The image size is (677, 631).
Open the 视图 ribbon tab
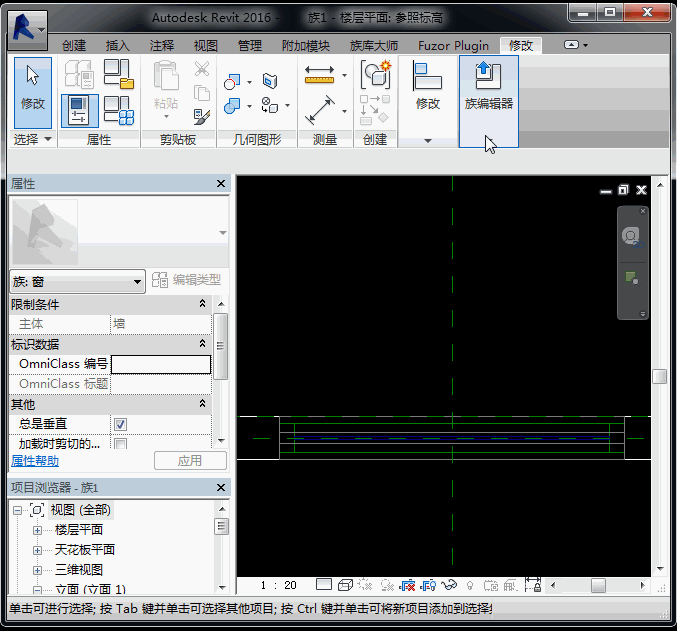click(x=205, y=46)
